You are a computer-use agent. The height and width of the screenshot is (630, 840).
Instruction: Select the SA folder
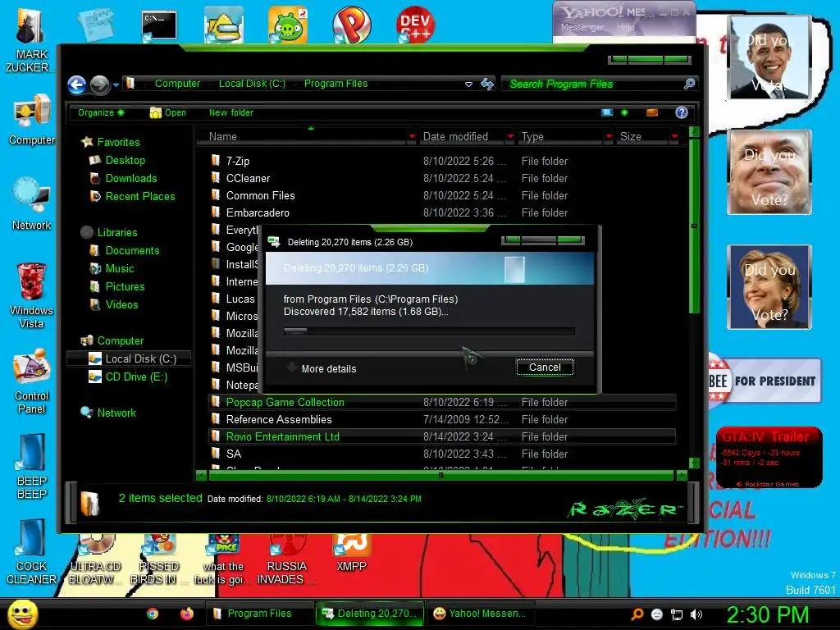(442, 454)
